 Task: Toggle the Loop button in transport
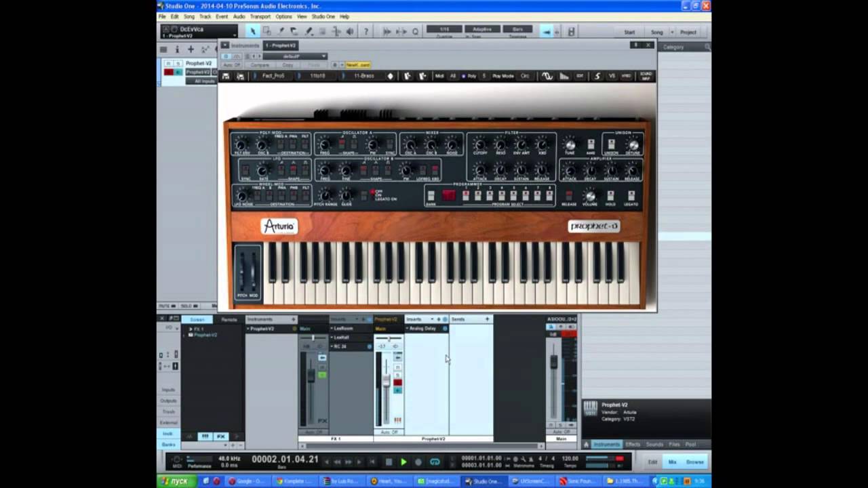tap(435, 462)
